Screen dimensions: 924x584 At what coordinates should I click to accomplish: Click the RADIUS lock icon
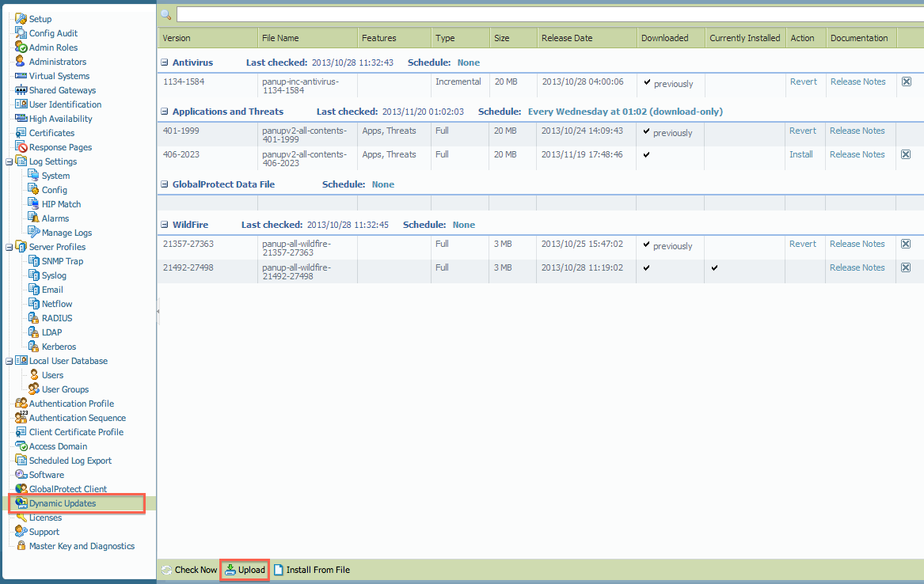[x=33, y=318]
